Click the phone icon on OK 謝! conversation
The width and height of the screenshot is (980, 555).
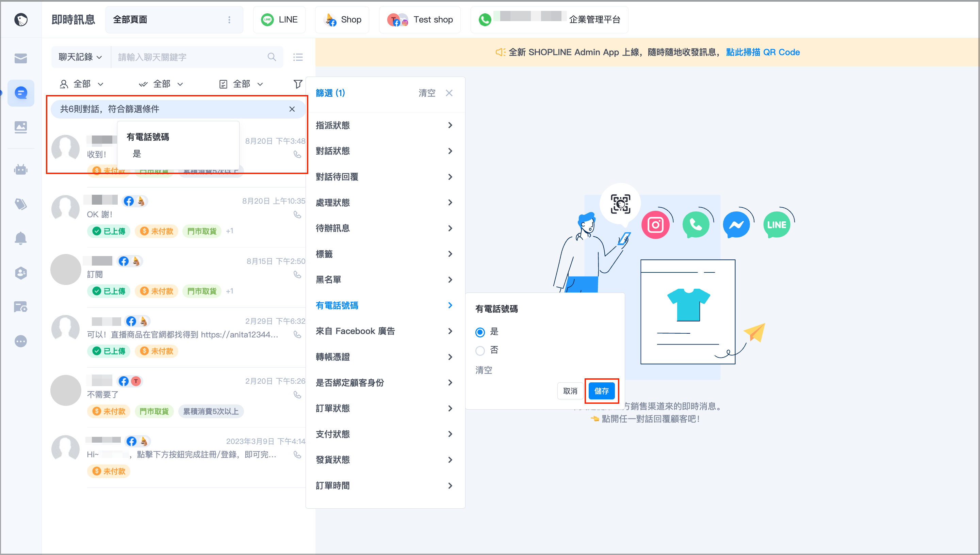pyautogui.click(x=297, y=215)
